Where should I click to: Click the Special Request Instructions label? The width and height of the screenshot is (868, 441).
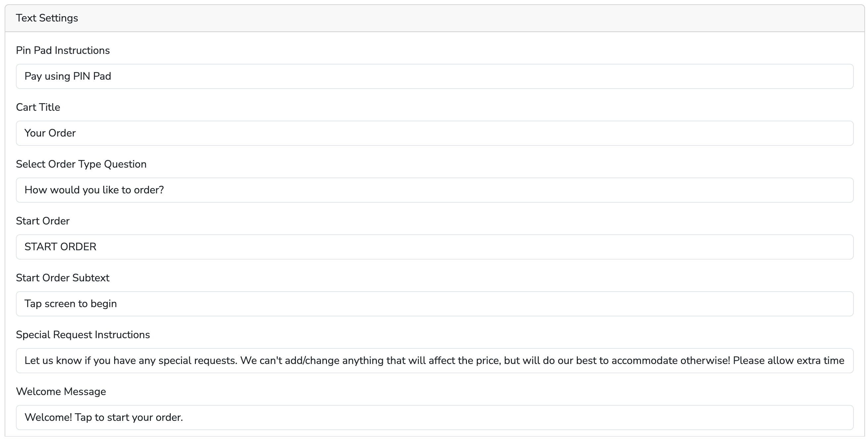[82, 335]
